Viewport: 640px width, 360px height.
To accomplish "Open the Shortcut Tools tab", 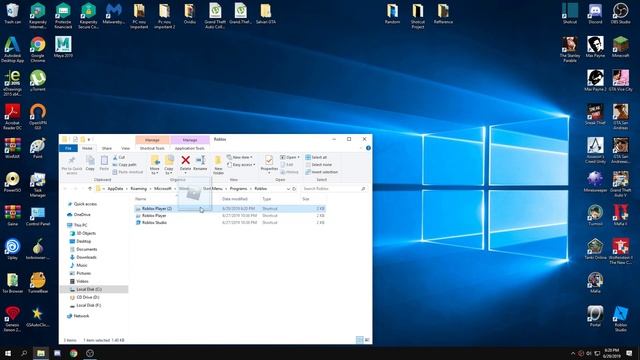I will point(152,148).
